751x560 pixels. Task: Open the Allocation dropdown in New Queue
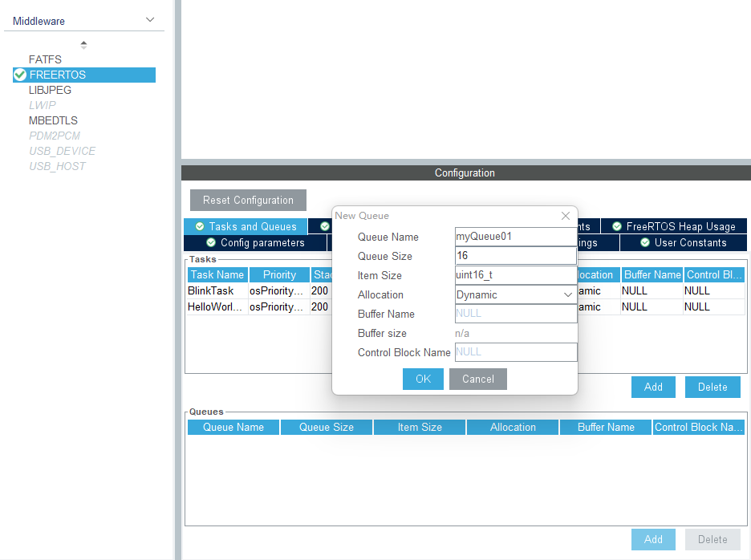pos(514,294)
